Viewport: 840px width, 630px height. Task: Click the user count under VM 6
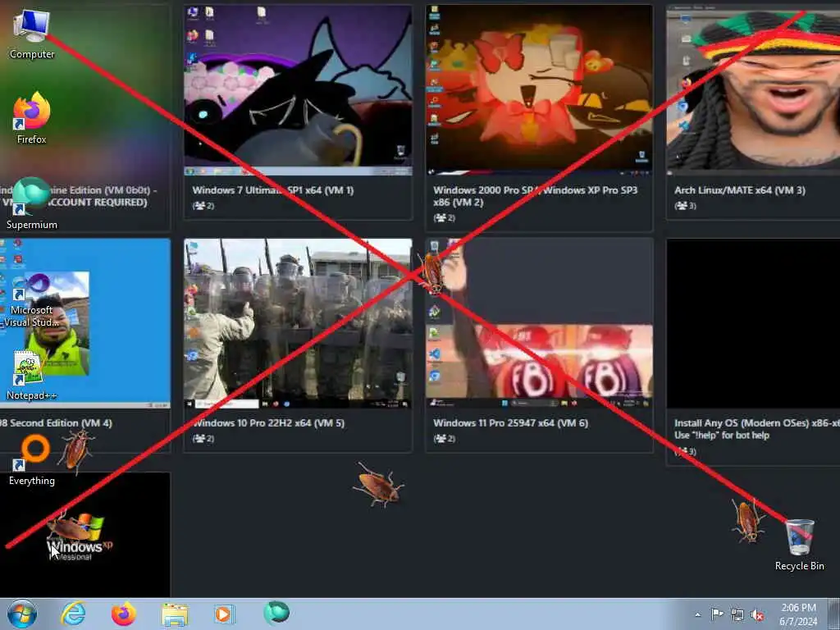coord(444,439)
